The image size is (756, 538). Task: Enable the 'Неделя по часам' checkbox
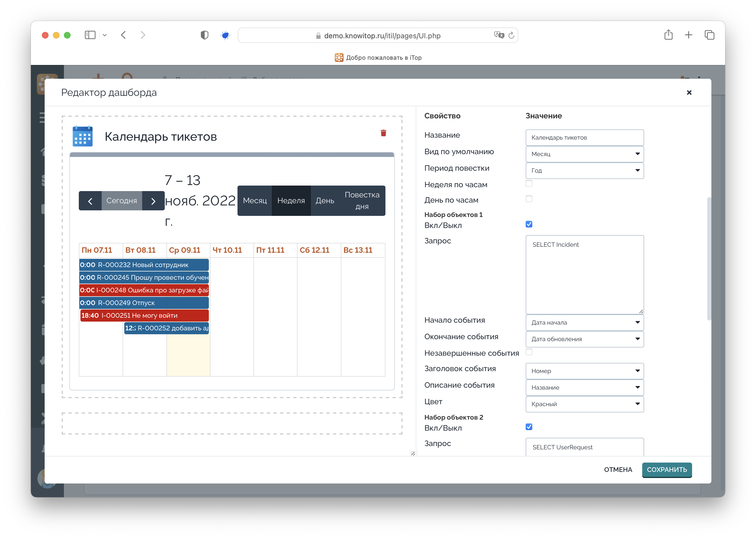pos(529,184)
